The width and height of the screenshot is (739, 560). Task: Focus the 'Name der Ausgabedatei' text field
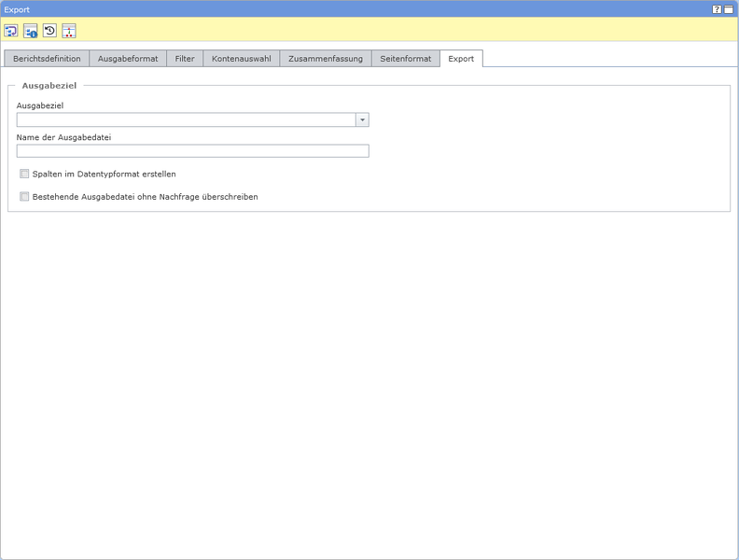[x=192, y=151]
